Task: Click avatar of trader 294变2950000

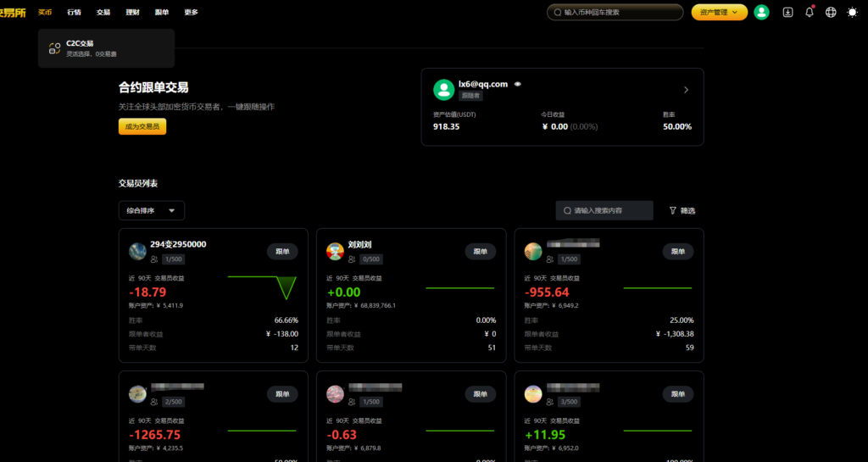Action: [137, 251]
